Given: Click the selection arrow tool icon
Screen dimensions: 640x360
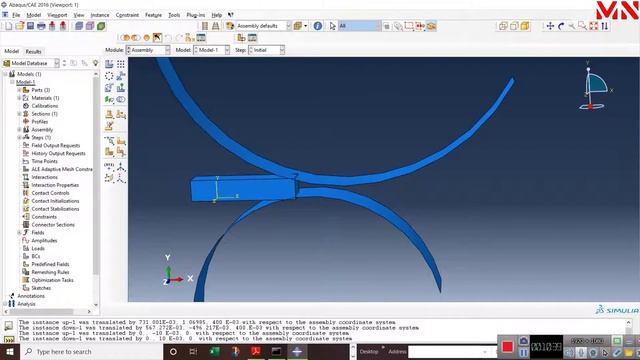Looking at the screenshot, I should (332, 26).
